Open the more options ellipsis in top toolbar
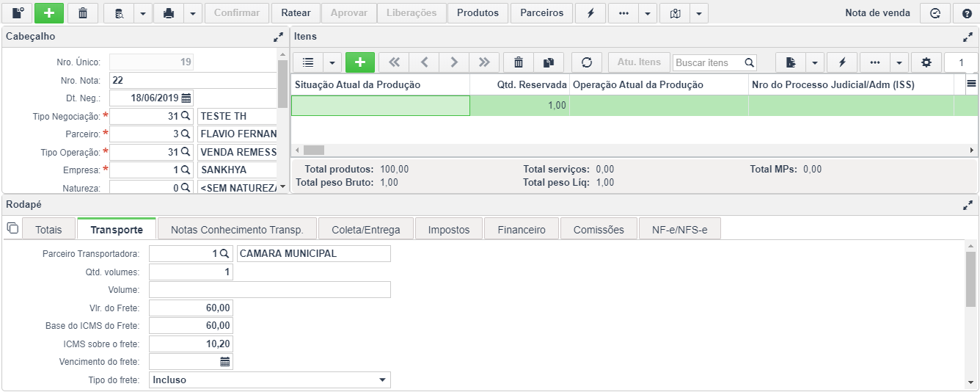Viewport: 980px width, 392px height. 624,13
